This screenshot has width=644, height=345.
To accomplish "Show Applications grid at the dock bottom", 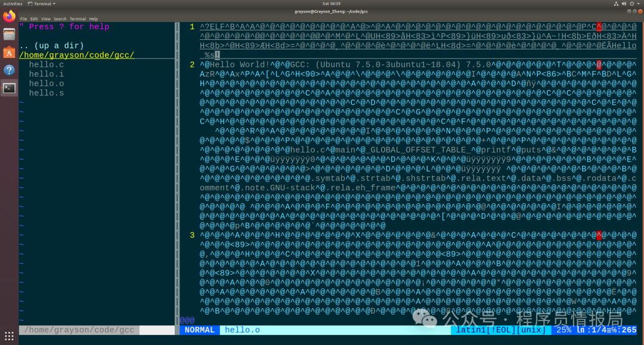I will pos(9,336).
